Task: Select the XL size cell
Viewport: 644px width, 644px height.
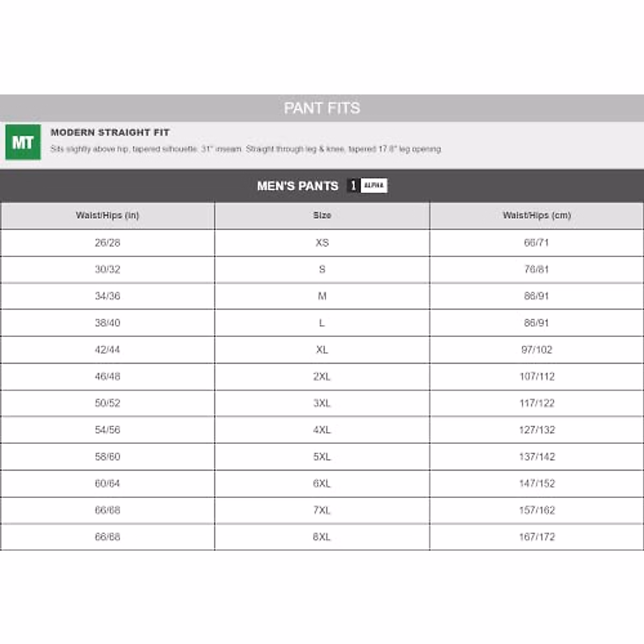Action: [322, 350]
